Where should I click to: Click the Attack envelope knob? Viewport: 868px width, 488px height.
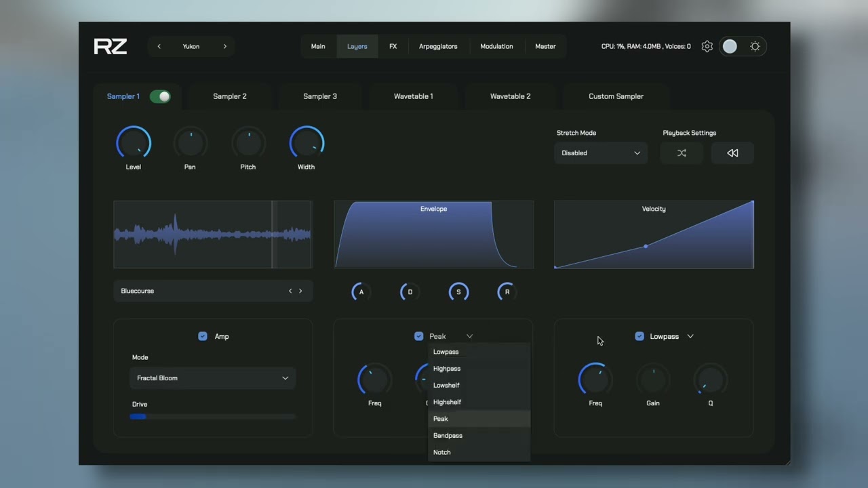361,292
